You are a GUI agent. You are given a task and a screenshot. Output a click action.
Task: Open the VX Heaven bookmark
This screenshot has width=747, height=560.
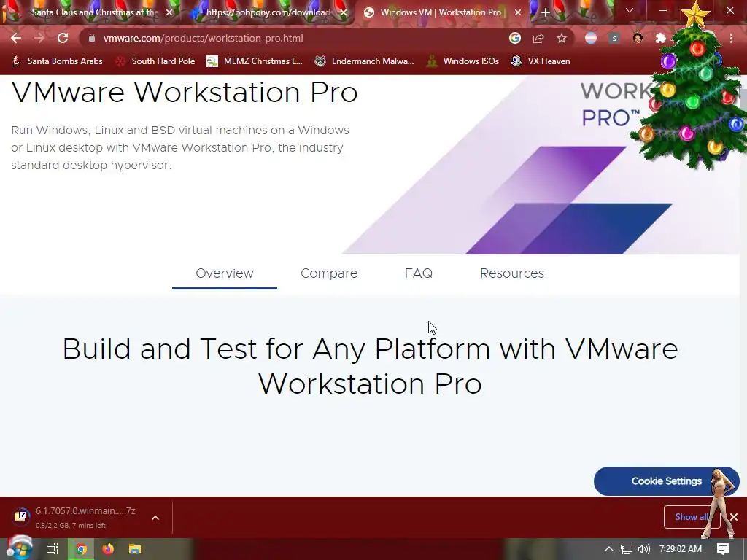click(x=541, y=61)
